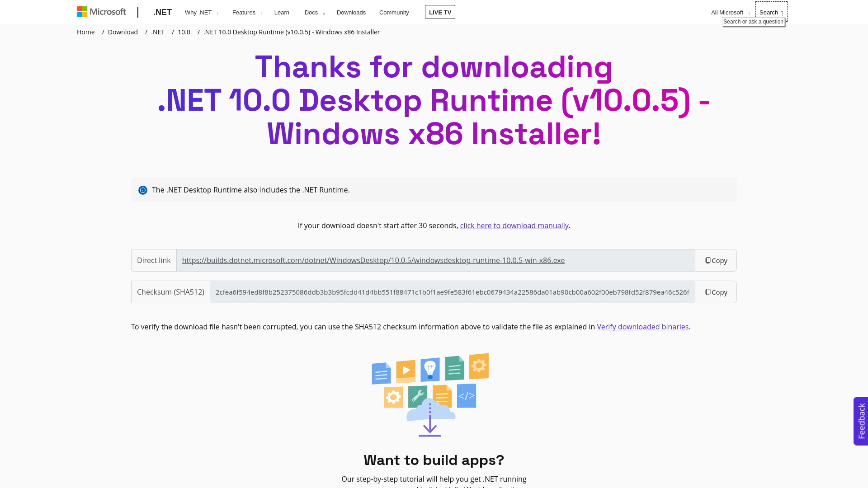Copy the Direct link URL
Image resolution: width=868 pixels, height=488 pixels.
(x=716, y=260)
